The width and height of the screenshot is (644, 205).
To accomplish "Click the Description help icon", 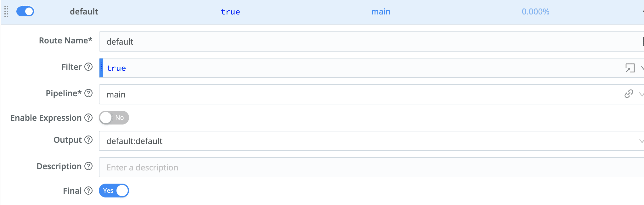I will coord(89,166).
